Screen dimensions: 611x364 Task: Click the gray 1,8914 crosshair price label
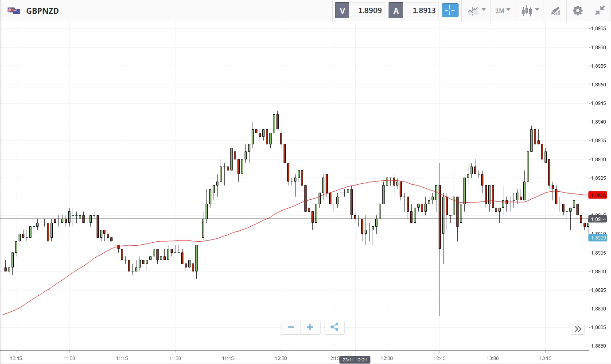(x=597, y=219)
